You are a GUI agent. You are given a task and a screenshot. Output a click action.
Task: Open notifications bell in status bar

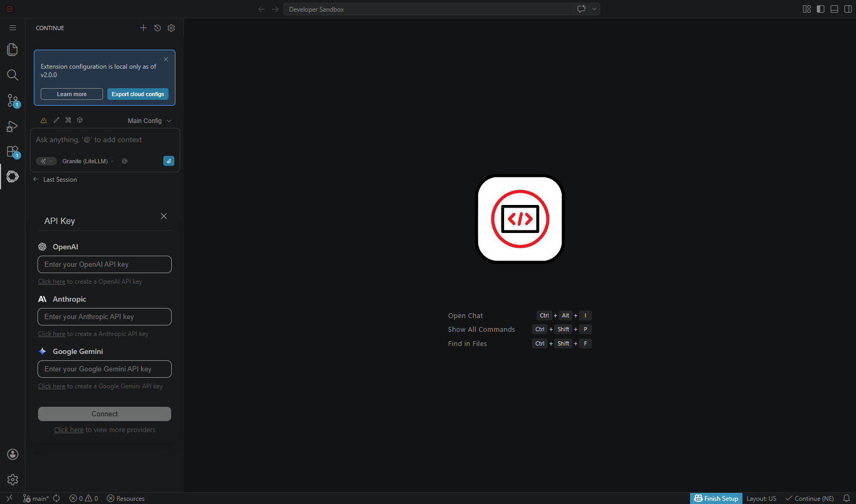click(846, 498)
